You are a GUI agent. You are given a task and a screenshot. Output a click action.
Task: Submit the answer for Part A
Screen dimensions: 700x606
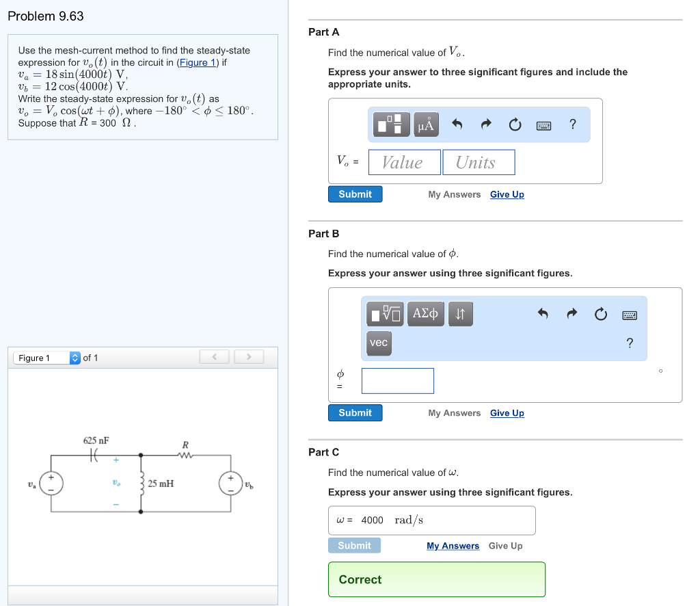click(x=355, y=194)
